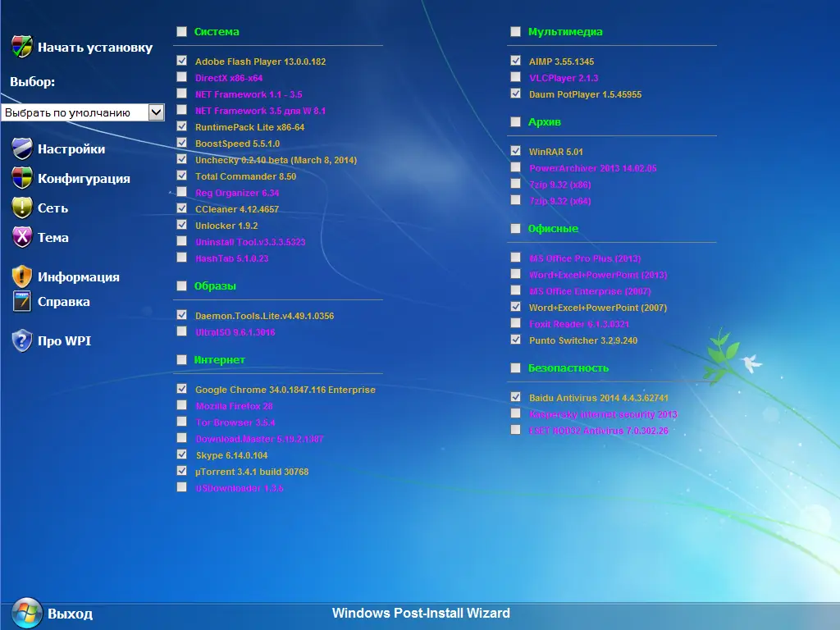Click the Тема X shield icon
The height and width of the screenshot is (630, 840).
(22, 237)
